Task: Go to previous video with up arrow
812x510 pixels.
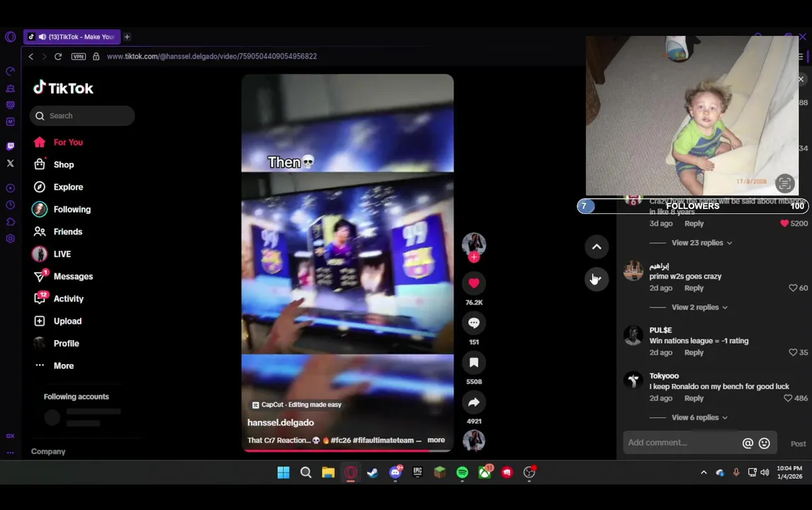Action: tap(597, 247)
